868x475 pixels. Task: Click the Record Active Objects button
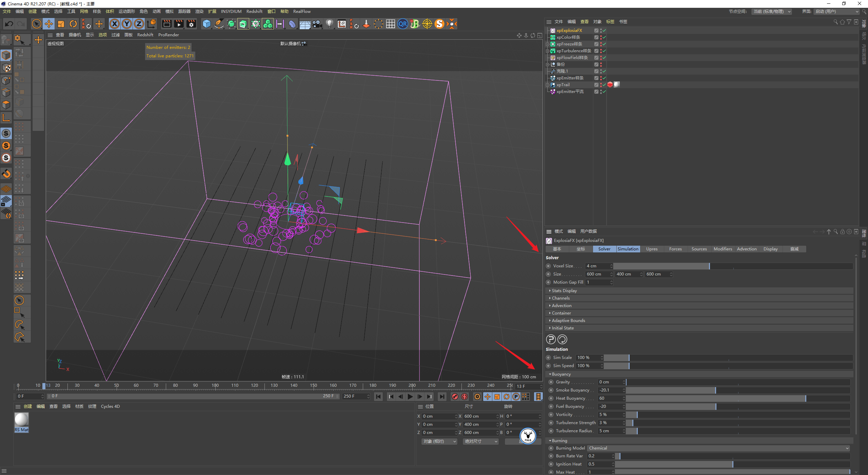[455, 397]
